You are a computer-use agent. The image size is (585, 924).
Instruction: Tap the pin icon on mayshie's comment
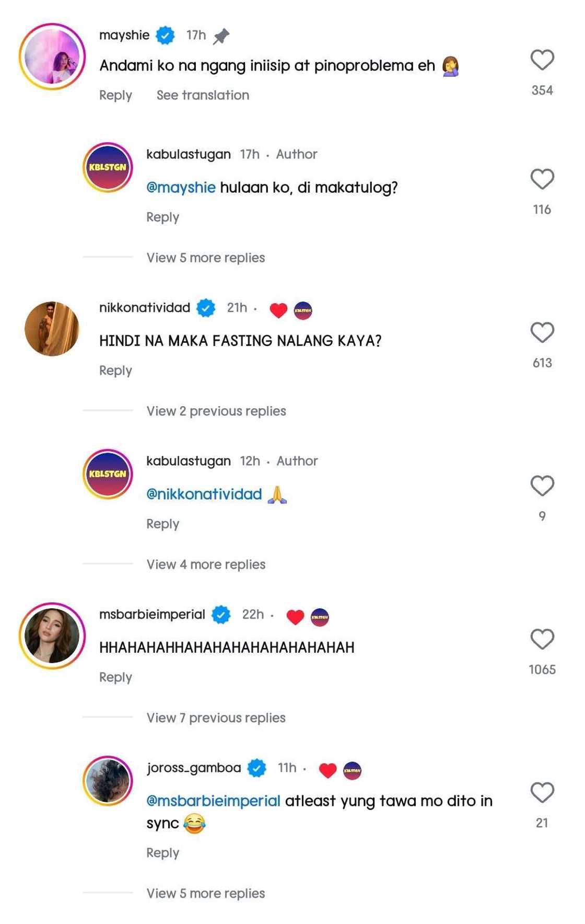point(221,36)
